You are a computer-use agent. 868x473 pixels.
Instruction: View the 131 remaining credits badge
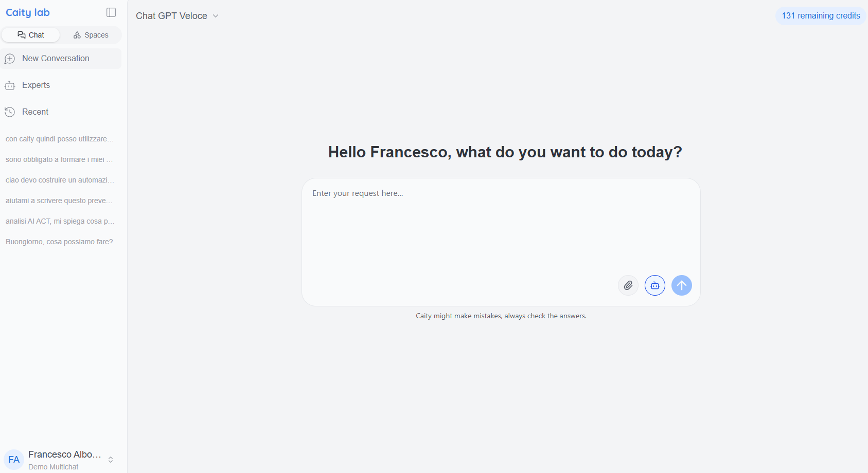(821, 16)
